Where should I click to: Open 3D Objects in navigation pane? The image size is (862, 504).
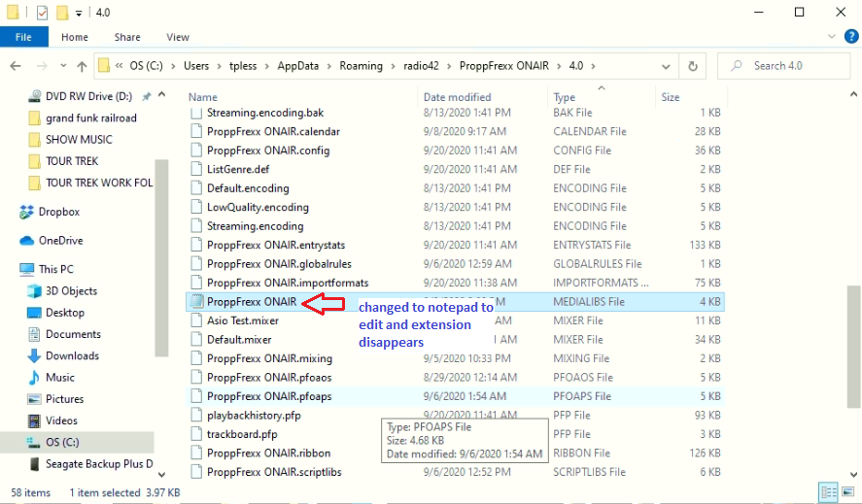72,291
